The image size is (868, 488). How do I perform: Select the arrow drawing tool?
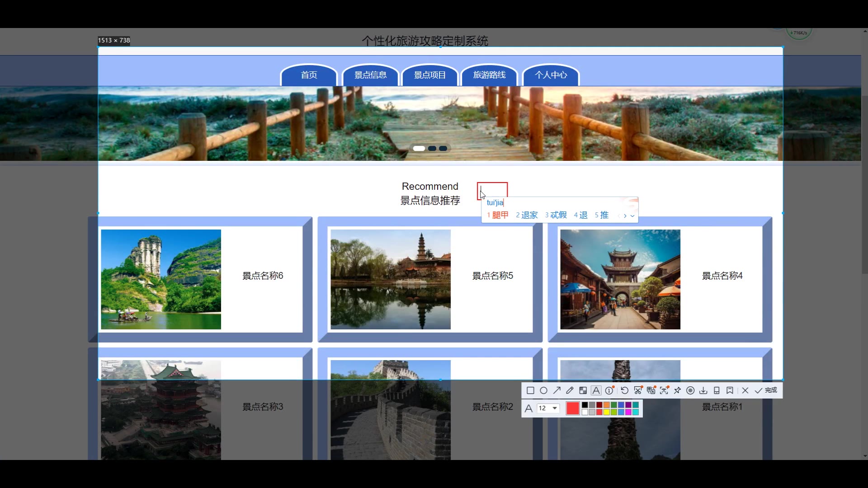pyautogui.click(x=557, y=390)
